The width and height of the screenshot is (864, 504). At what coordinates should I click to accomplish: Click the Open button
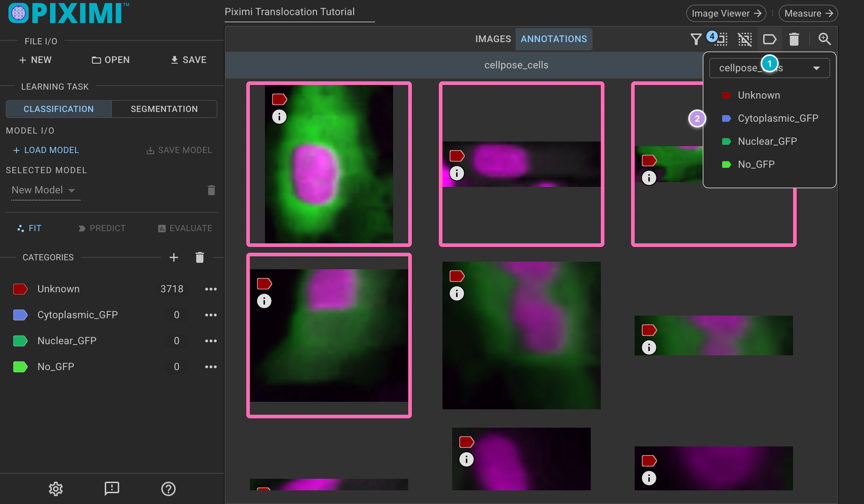[x=111, y=60]
